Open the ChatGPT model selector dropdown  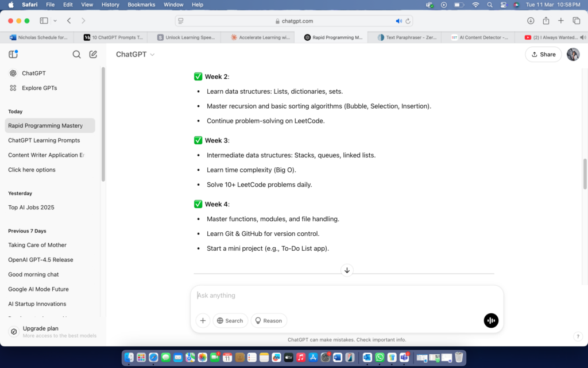click(136, 55)
